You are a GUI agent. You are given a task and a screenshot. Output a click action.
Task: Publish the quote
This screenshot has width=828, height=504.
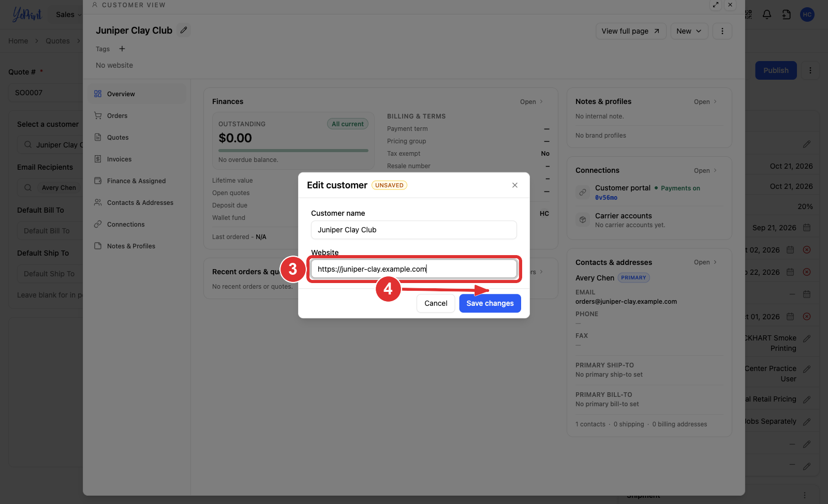click(776, 70)
